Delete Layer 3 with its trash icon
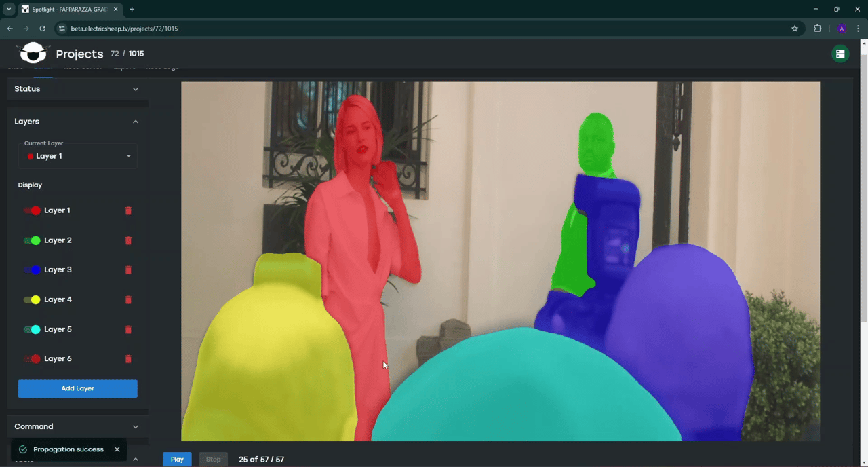868x467 pixels. click(x=128, y=270)
